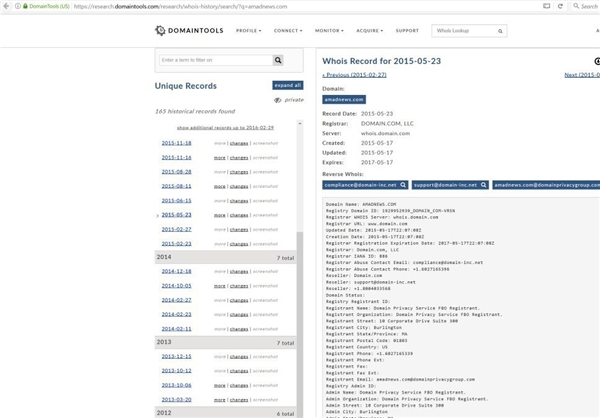This screenshot has width=600, height=418.
Task: Click the records list scrollbar up arrow
Action: (x=300, y=124)
